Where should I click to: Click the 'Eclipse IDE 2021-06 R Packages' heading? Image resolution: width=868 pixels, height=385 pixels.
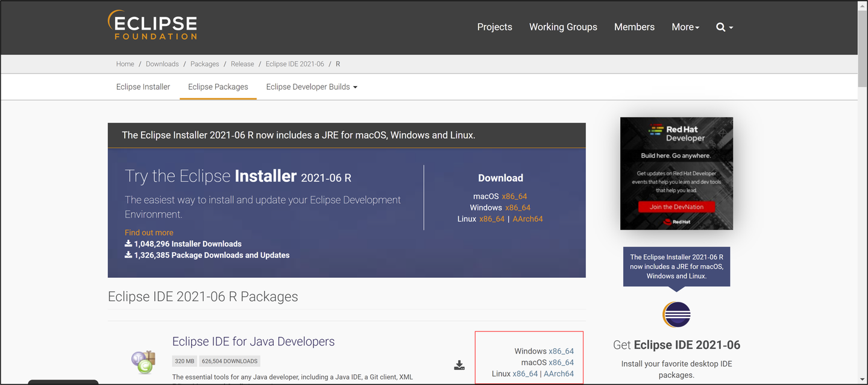203,297
